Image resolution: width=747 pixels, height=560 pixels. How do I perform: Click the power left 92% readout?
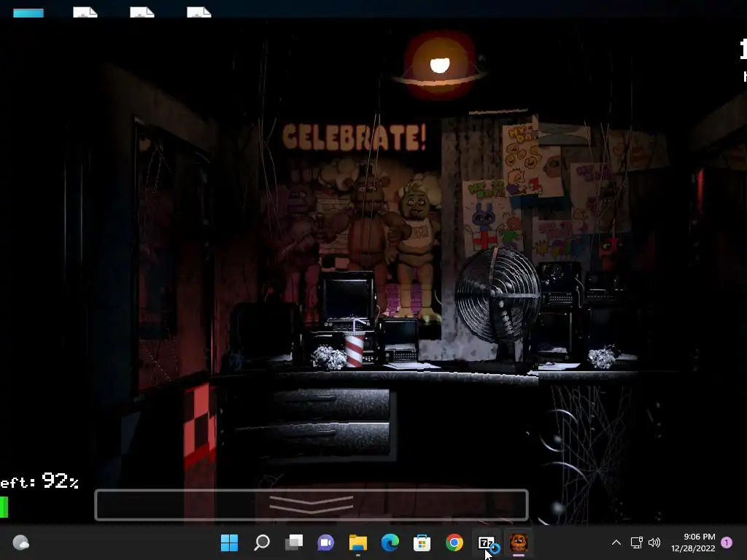coord(39,481)
